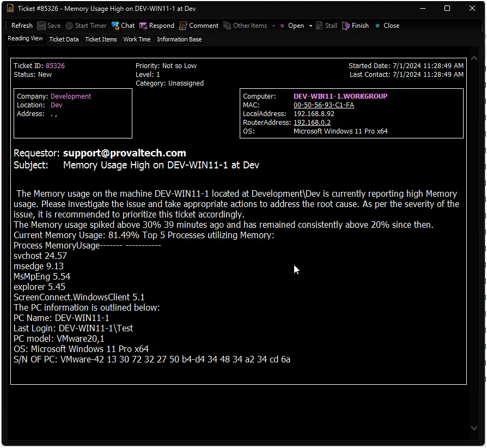Click the "svchost 24.57" process line
The width and height of the screenshot is (487, 448).
pyautogui.click(x=40, y=256)
